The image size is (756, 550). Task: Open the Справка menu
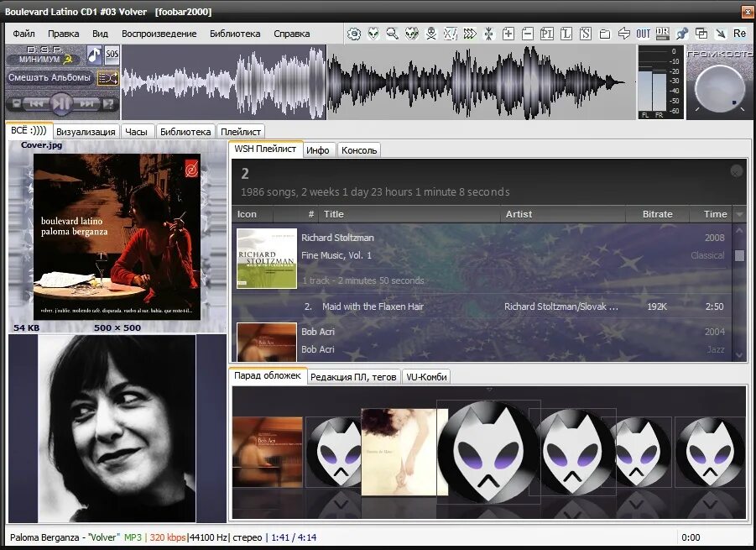point(292,34)
